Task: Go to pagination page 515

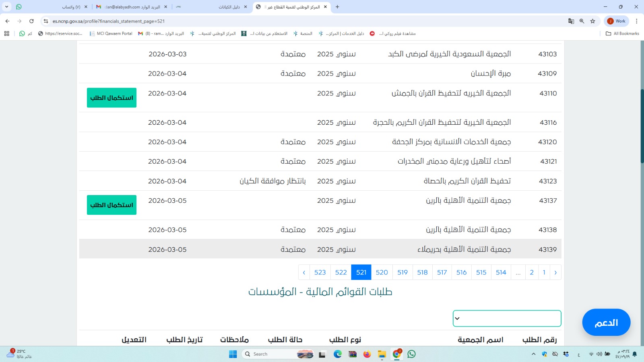Action: click(481, 272)
